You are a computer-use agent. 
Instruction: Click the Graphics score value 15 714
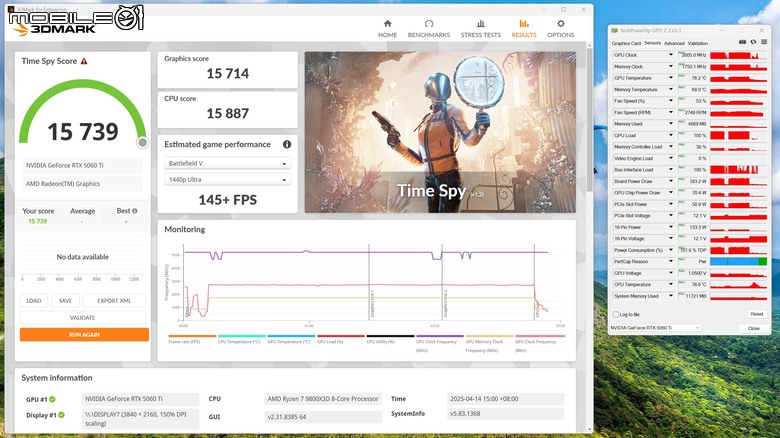[x=228, y=74]
